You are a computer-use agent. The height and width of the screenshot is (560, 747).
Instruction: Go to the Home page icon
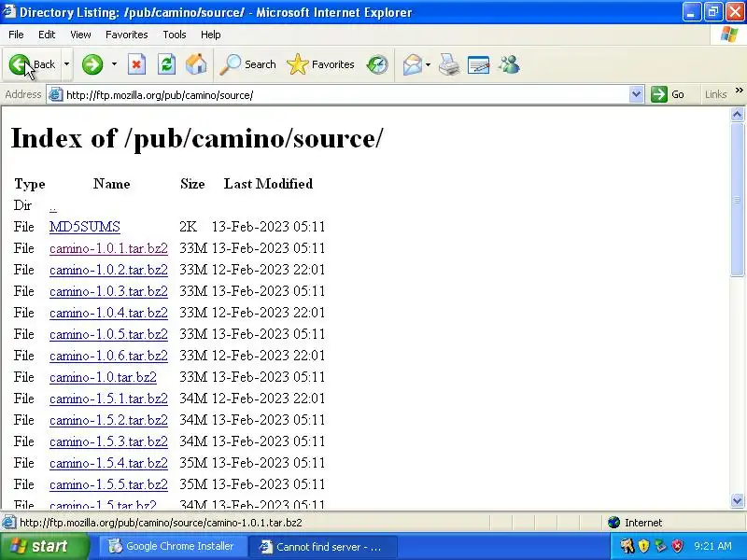pyautogui.click(x=196, y=64)
